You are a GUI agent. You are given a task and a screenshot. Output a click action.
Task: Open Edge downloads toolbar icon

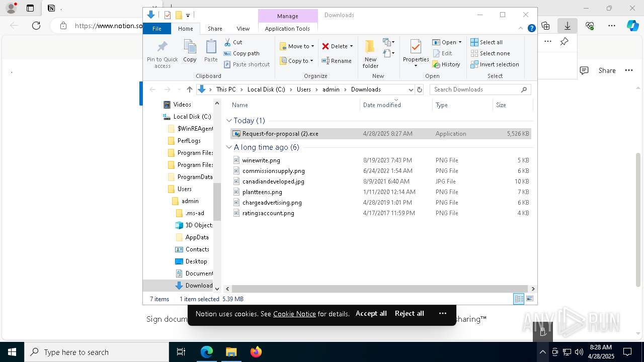click(567, 26)
